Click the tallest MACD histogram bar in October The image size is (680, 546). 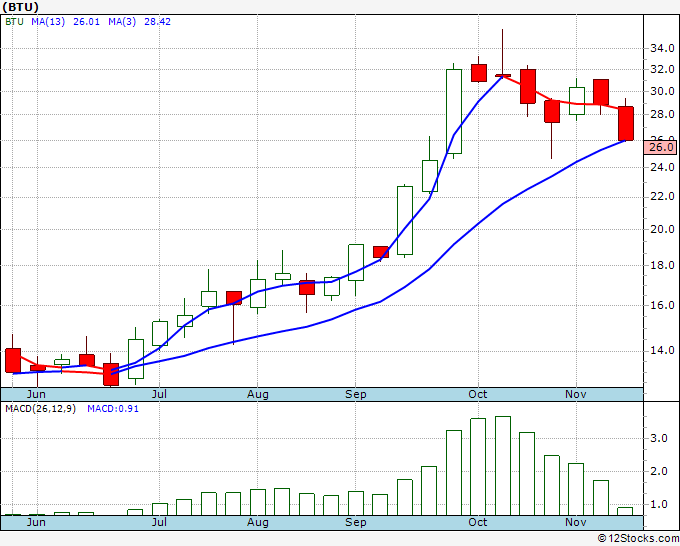click(x=503, y=466)
